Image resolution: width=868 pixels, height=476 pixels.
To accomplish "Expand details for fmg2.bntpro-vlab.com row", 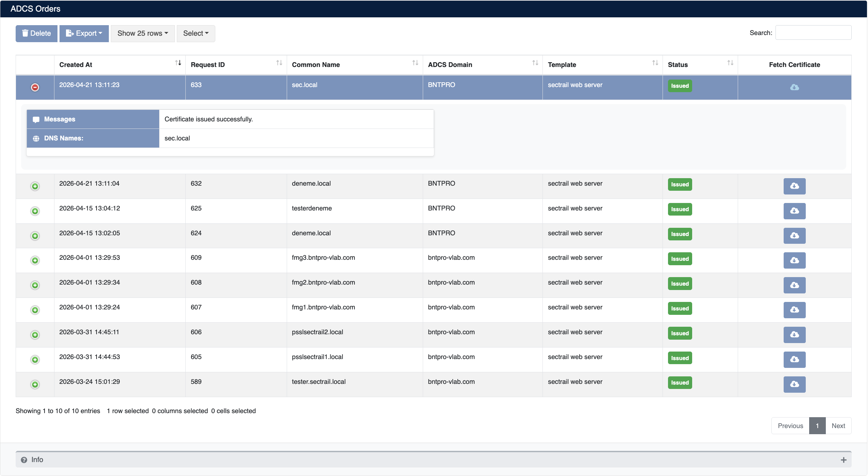I will [35, 285].
